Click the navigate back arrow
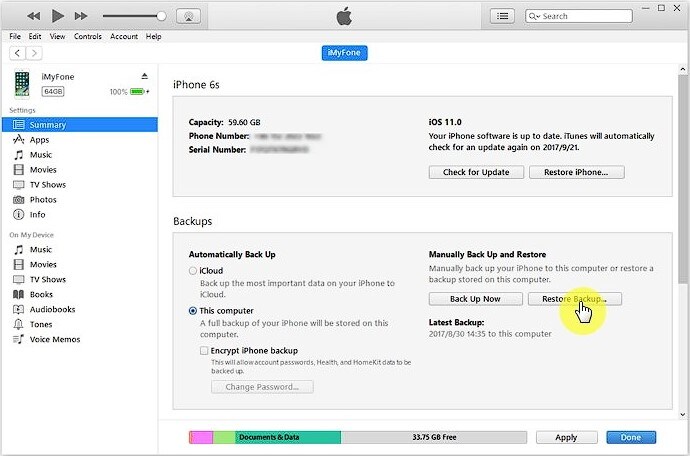Viewport: 690px width, 456px height. (17, 53)
